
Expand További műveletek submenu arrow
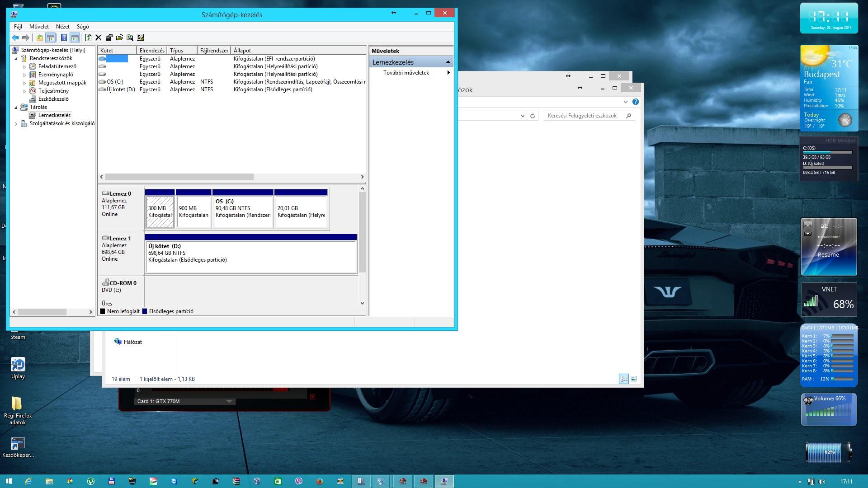point(448,73)
